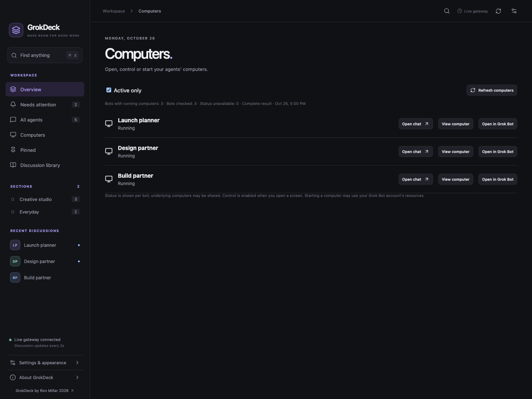The height and width of the screenshot is (399, 532).
Task: Select the DP avatar in recent discussions
Action: [x=15, y=261]
